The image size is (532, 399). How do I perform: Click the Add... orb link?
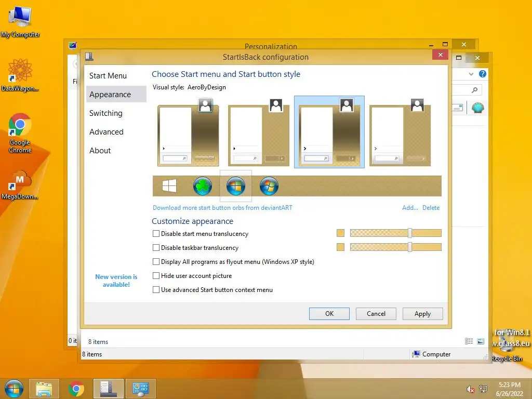tap(410, 208)
